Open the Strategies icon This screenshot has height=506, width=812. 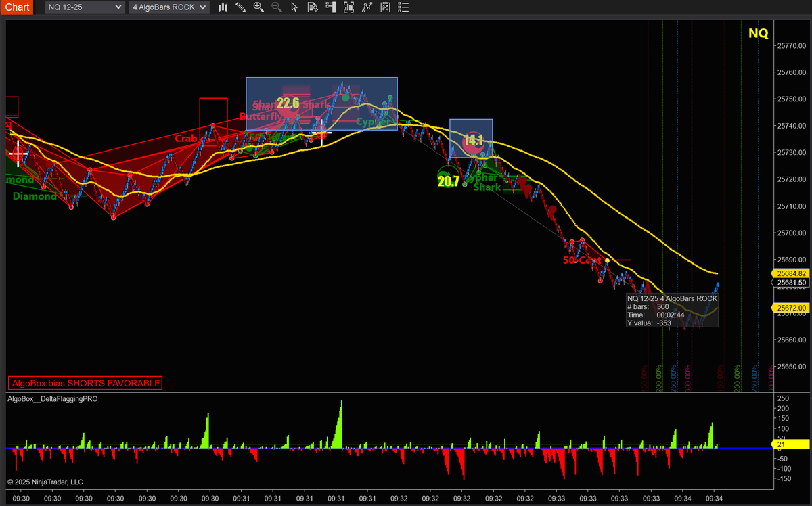(385, 7)
